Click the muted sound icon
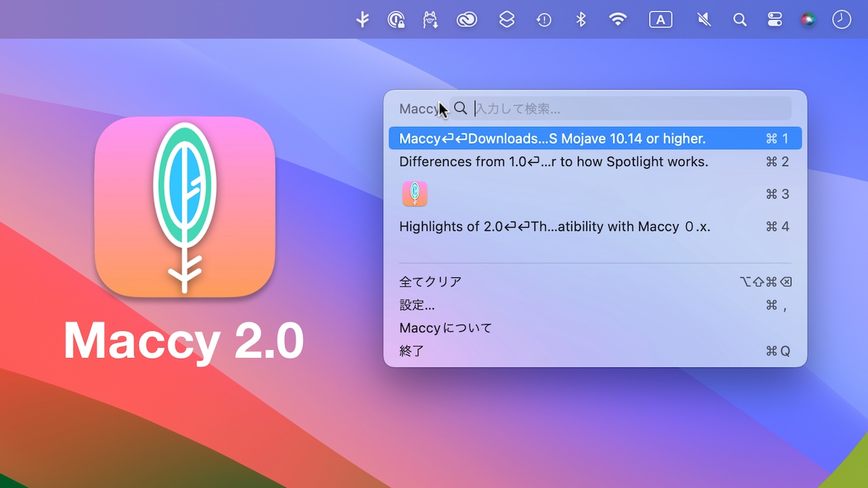The height and width of the screenshot is (488, 868). coord(705,20)
